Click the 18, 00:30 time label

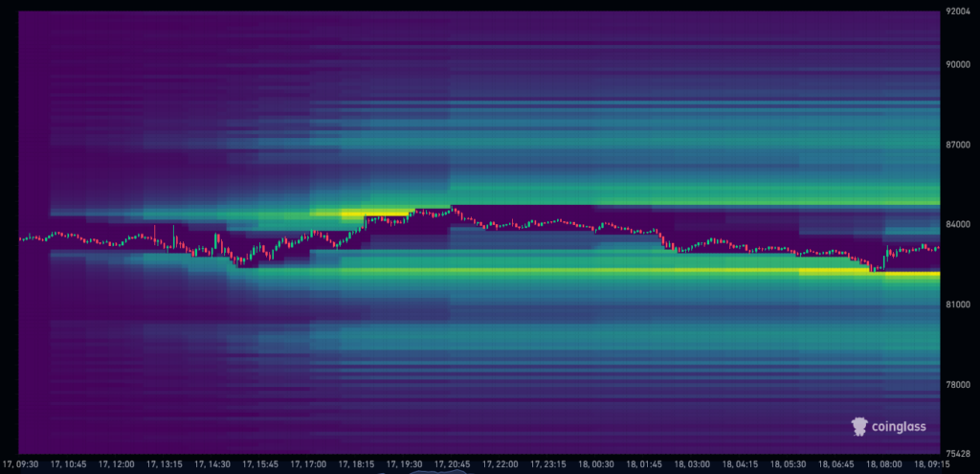point(596,464)
